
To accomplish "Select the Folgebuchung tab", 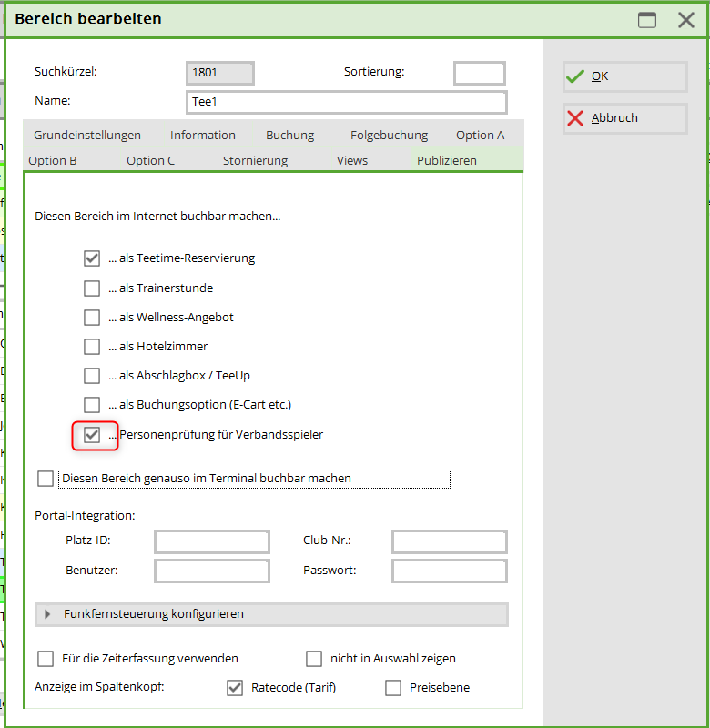I will (389, 136).
